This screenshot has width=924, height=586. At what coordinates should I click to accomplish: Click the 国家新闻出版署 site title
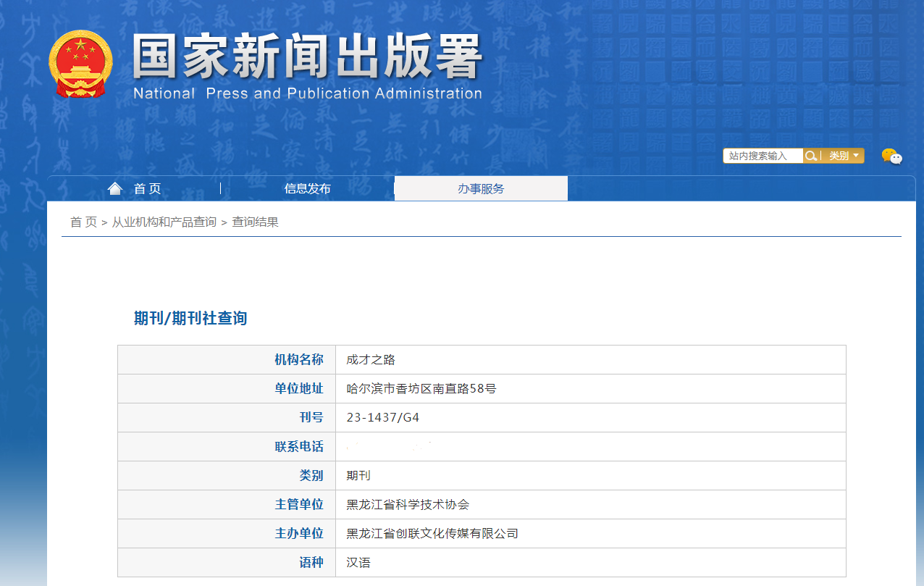pyautogui.click(x=307, y=56)
